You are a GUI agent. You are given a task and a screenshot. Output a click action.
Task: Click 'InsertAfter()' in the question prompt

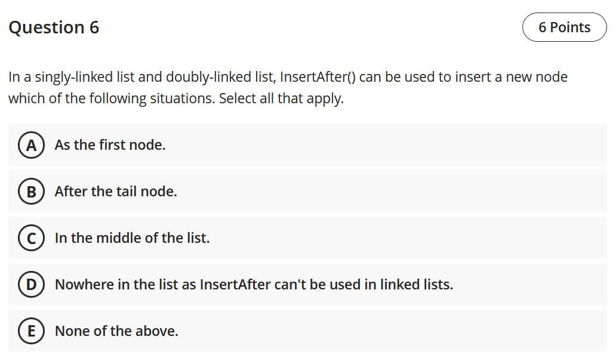pos(318,77)
